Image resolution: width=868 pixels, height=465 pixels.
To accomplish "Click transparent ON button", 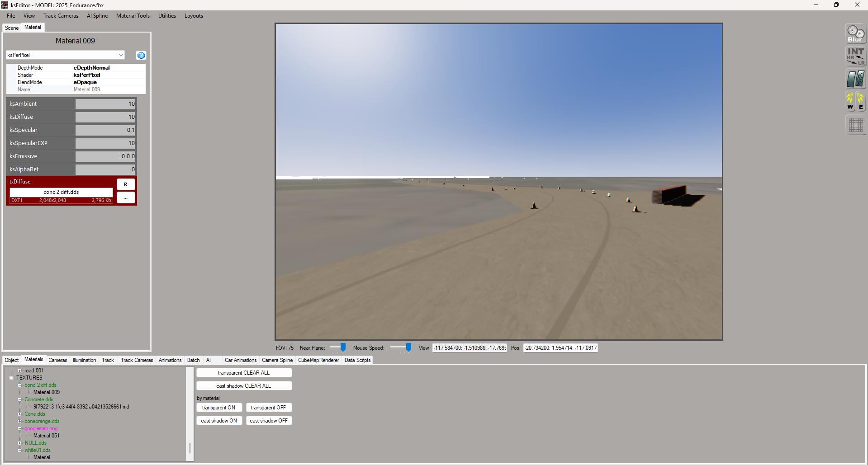I will [x=218, y=408].
